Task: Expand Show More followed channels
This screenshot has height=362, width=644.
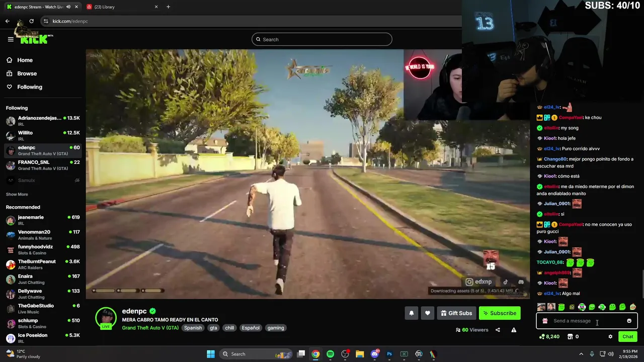Action: (x=17, y=194)
